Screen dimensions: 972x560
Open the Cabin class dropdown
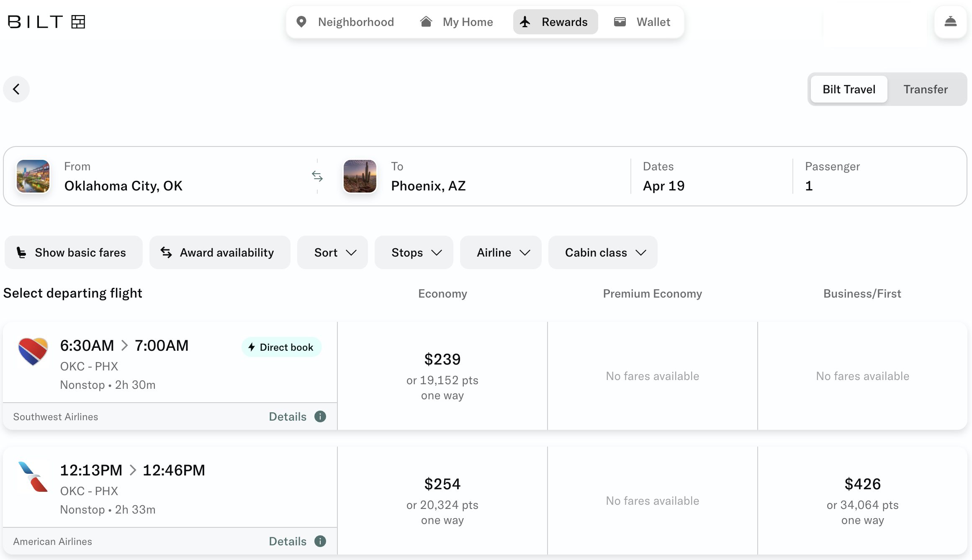602,252
